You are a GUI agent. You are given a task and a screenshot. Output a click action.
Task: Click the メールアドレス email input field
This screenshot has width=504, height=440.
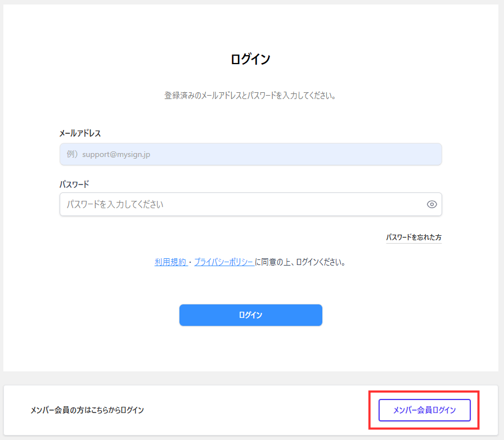click(x=251, y=154)
